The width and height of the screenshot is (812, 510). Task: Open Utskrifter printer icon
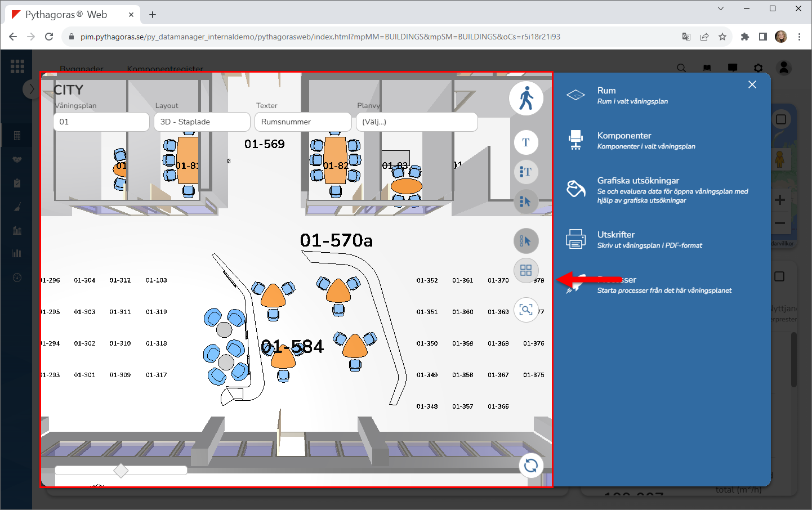click(575, 239)
